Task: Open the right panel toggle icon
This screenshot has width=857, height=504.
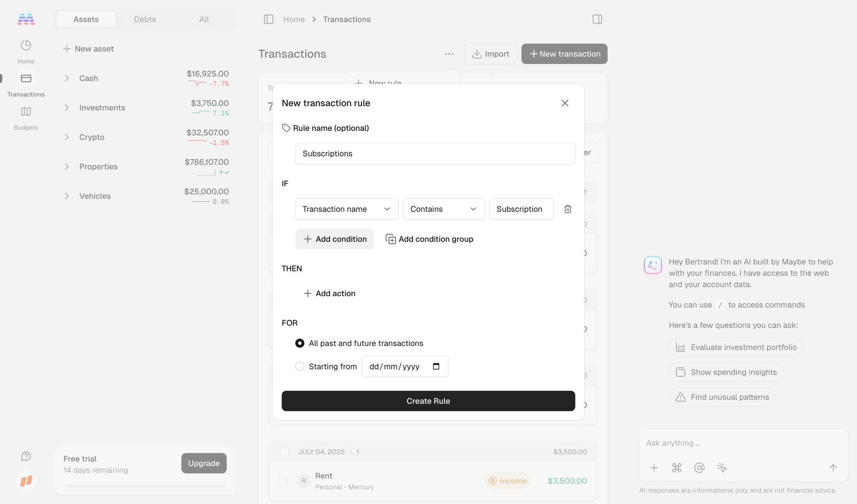Action: (x=597, y=19)
